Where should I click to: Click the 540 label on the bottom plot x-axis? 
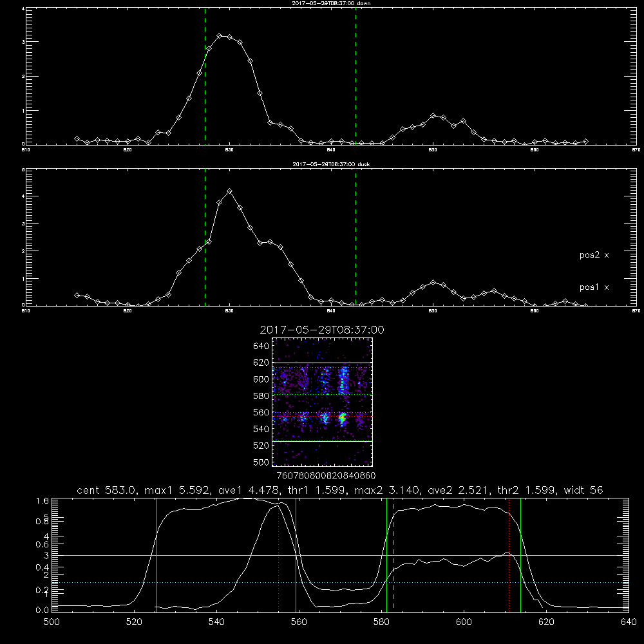point(216,622)
